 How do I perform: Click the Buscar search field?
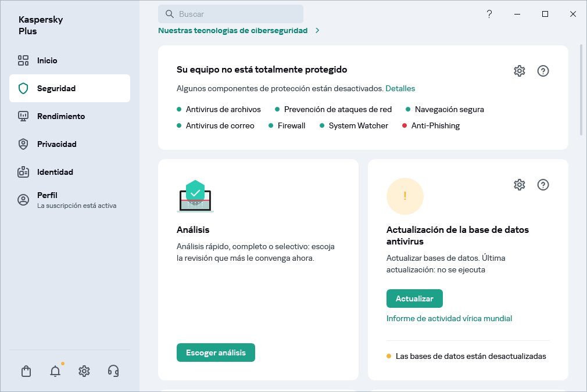231,13
